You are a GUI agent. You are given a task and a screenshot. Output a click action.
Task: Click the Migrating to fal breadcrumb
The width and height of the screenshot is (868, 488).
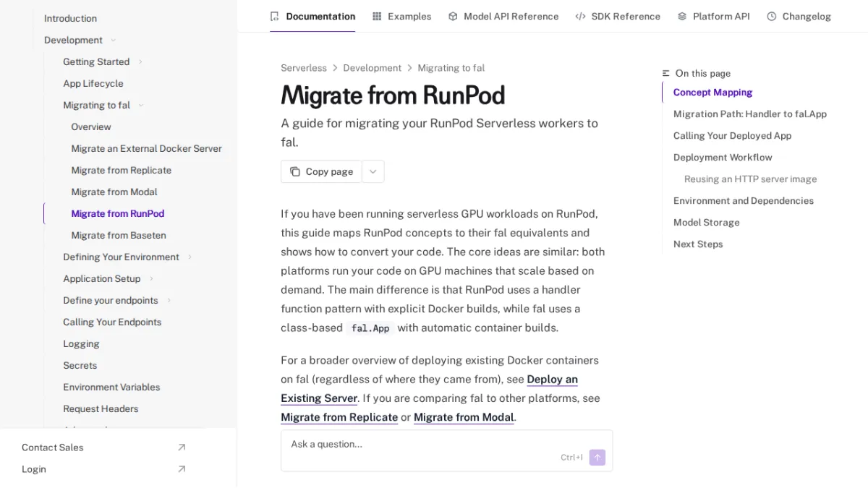coord(451,68)
